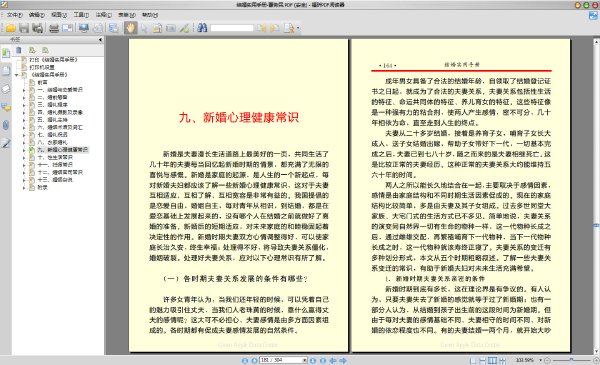Collapse the bookmarks panel arrow

tap(100, 39)
